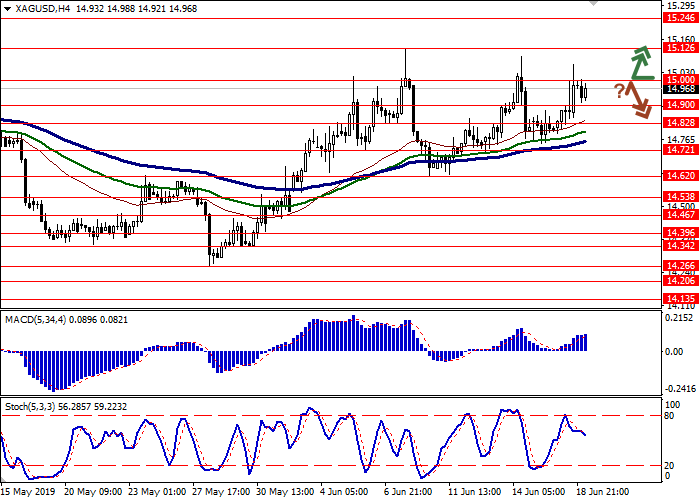Click the brown downward forecast arrow
Screen dimensions: 700x500
click(640, 100)
